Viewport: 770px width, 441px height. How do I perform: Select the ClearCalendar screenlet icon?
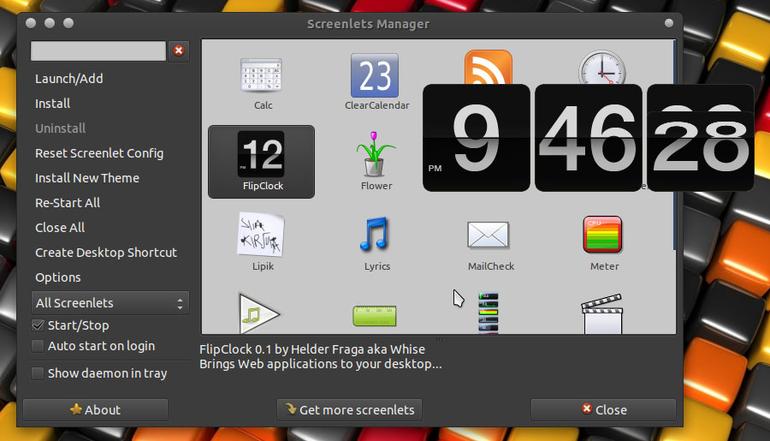pos(375,76)
